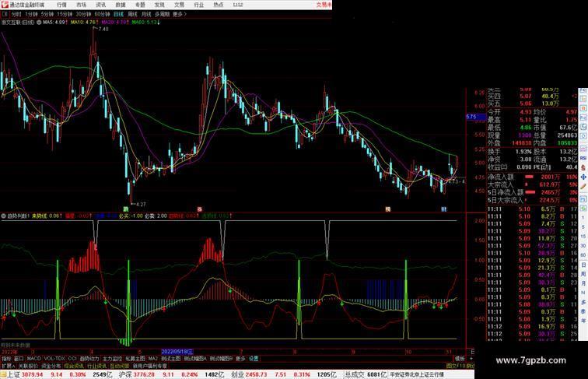Switch to the 5分钟 period
The image size is (588, 379).
47,14
